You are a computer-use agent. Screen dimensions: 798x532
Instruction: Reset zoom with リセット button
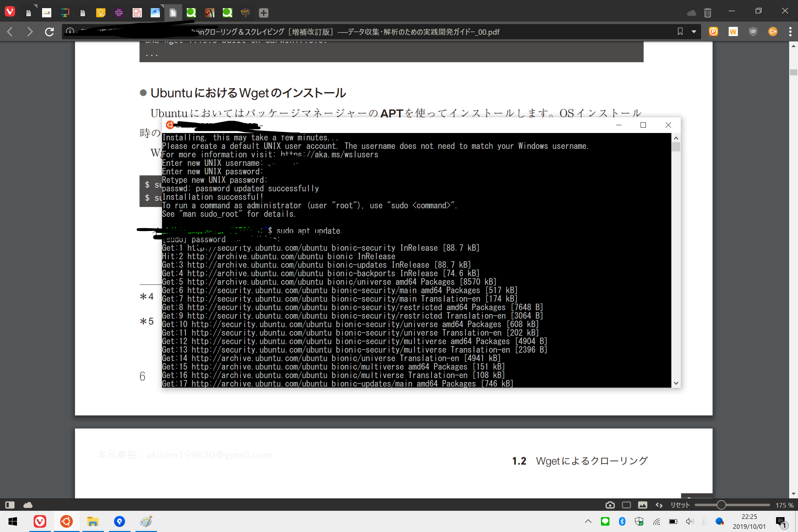(x=680, y=505)
